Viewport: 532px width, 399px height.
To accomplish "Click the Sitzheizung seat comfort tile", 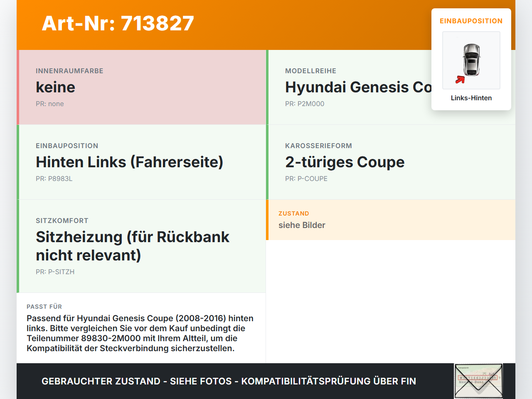I will pos(141,246).
